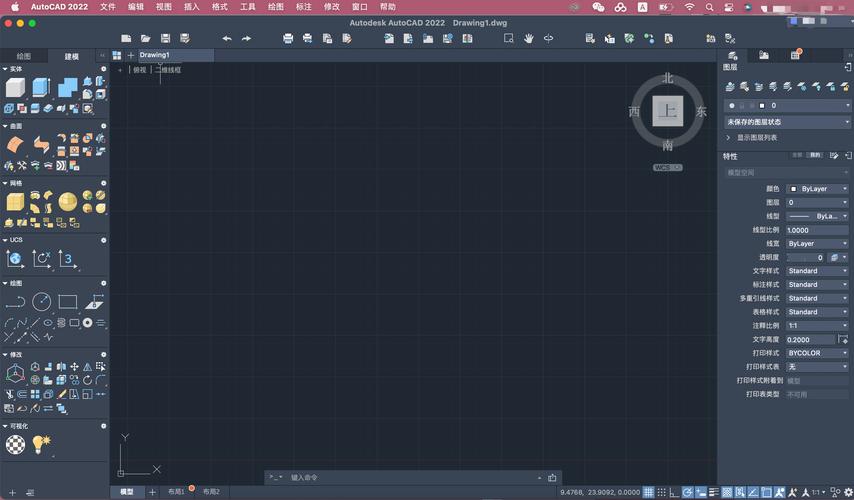The height and width of the screenshot is (500, 854).
Task: Select the mesh Box tool in 网格
Action: point(15,202)
